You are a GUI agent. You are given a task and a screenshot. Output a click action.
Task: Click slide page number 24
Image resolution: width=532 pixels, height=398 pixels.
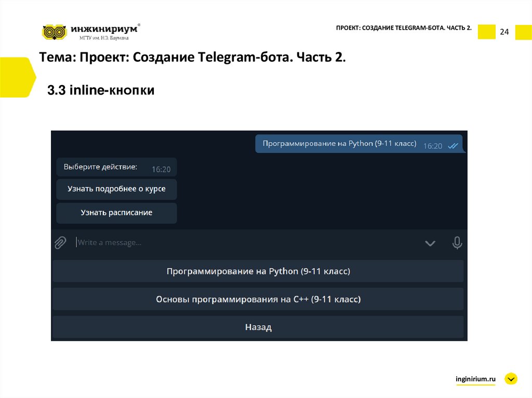pos(504,32)
